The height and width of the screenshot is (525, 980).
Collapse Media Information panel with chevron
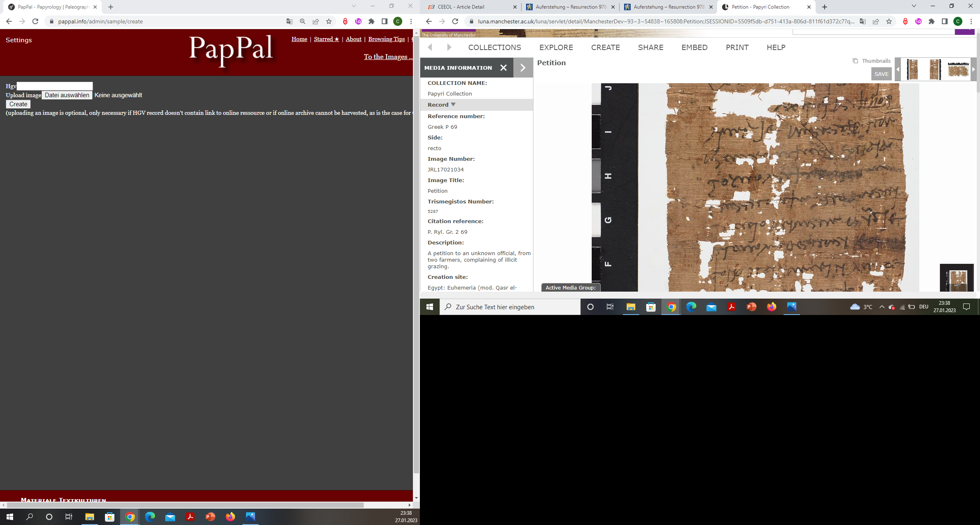tap(523, 68)
